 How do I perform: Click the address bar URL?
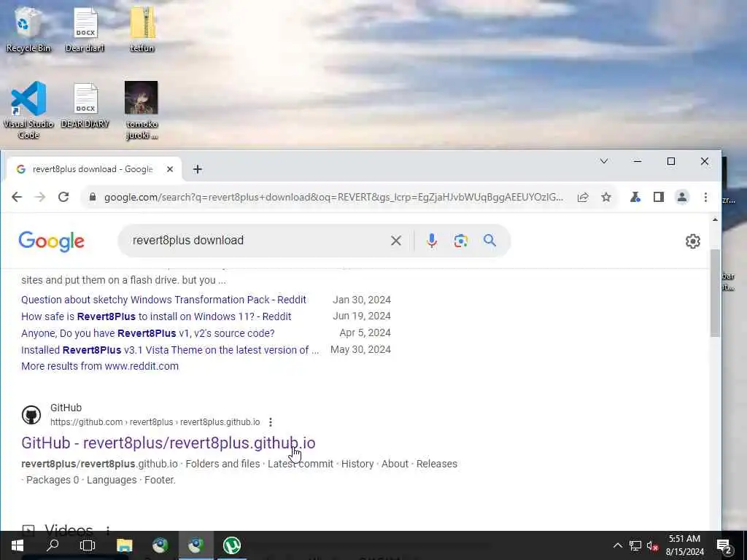tap(333, 197)
